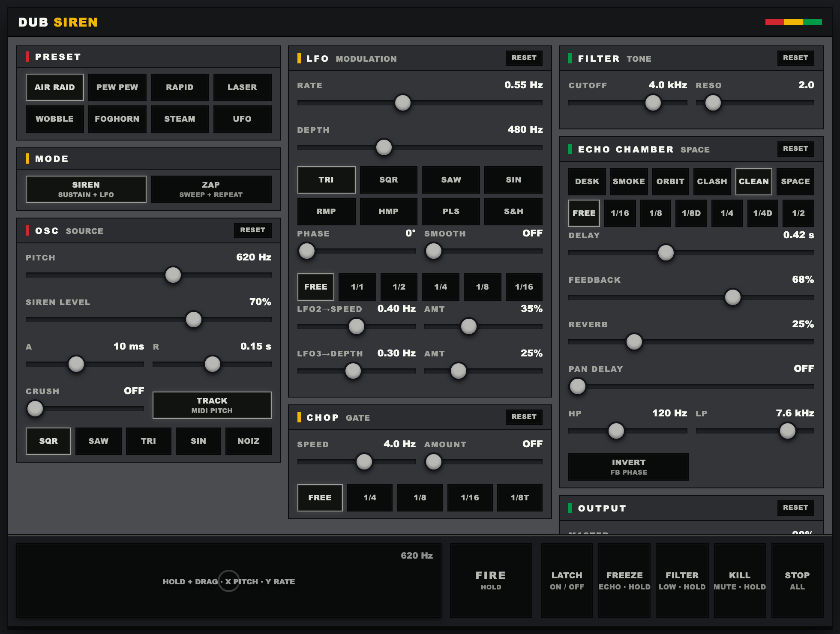
Task: Activate FREEZE echo hold
Action: click(x=624, y=580)
